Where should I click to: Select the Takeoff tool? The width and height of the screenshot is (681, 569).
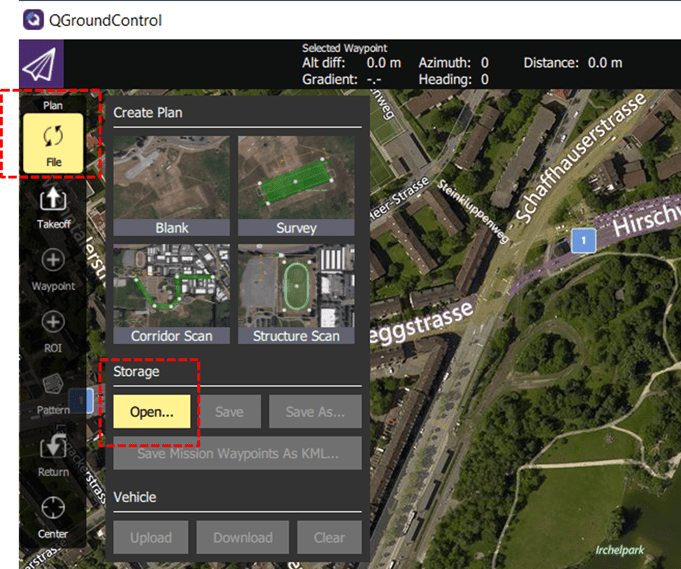tap(53, 208)
